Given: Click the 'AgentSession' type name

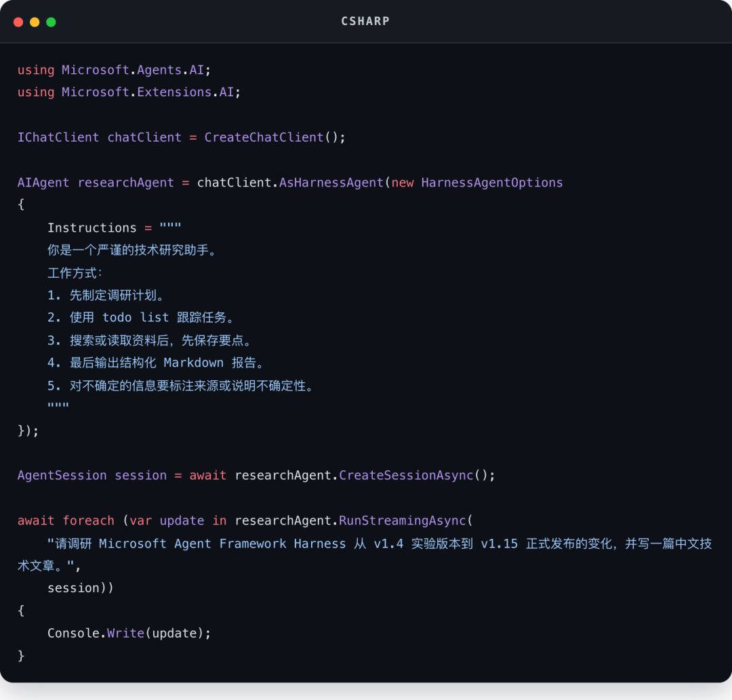Looking at the screenshot, I should (62, 475).
